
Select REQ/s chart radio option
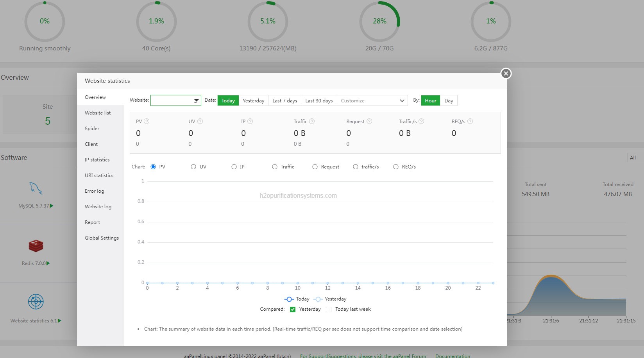pyautogui.click(x=396, y=167)
